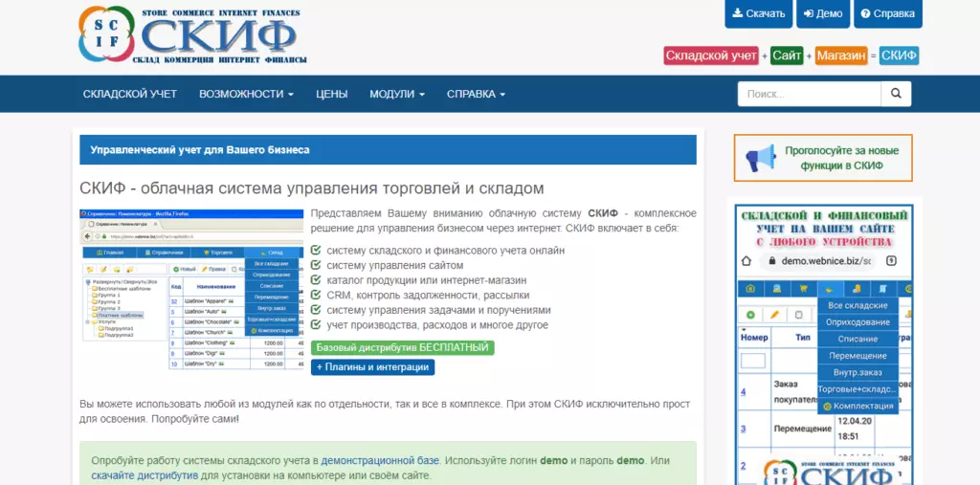Click the orange Магазин badge
The height and width of the screenshot is (485, 980).
[x=842, y=55]
